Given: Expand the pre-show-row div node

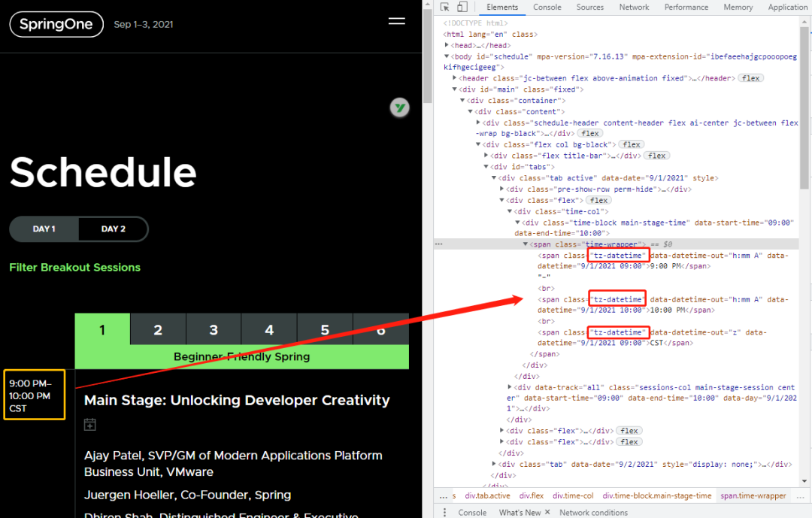Looking at the screenshot, I should (501, 189).
